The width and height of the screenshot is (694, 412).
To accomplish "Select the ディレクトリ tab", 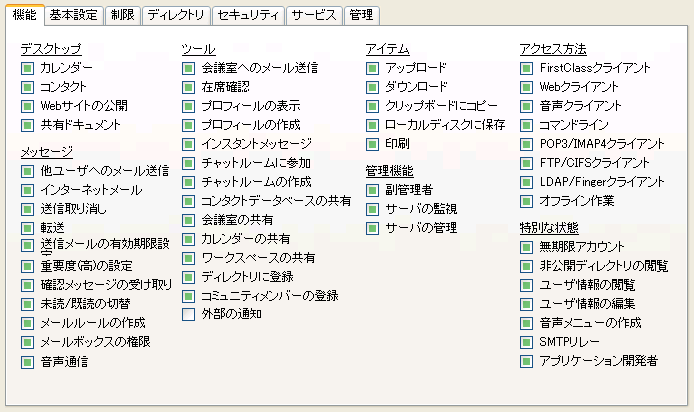I will pos(176,16).
